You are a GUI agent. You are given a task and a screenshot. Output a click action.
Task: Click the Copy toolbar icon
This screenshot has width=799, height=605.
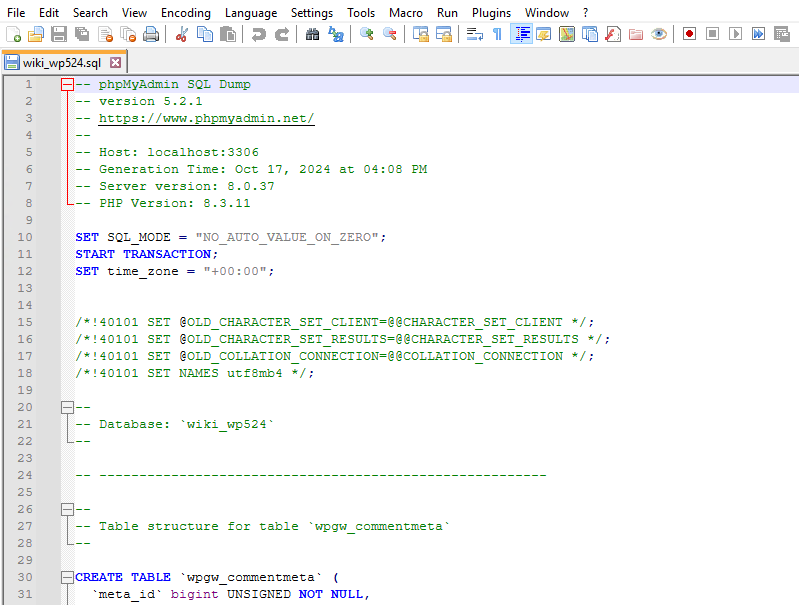click(205, 34)
